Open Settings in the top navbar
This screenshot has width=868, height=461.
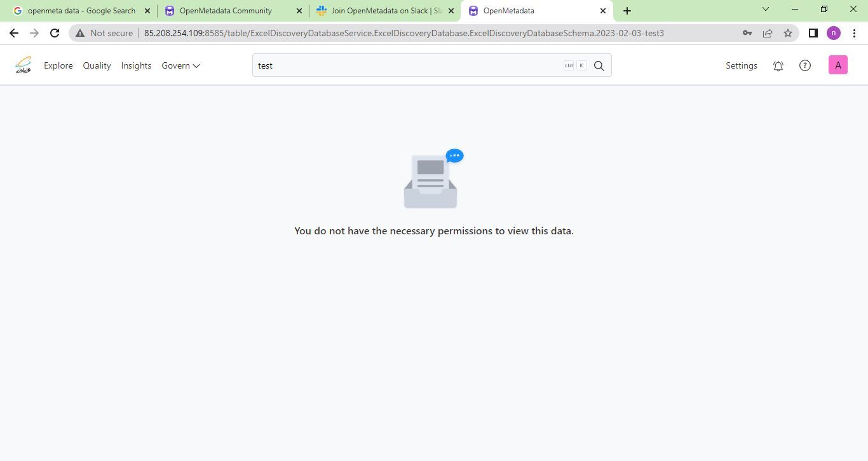click(742, 65)
